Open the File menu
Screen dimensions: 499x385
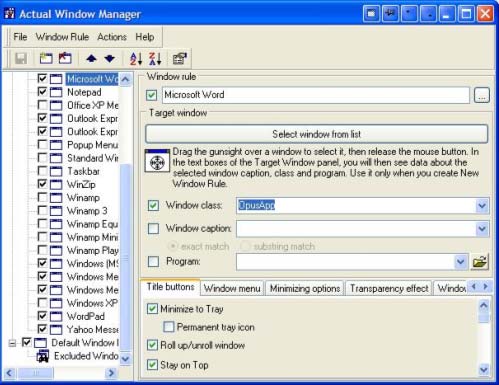[20, 37]
